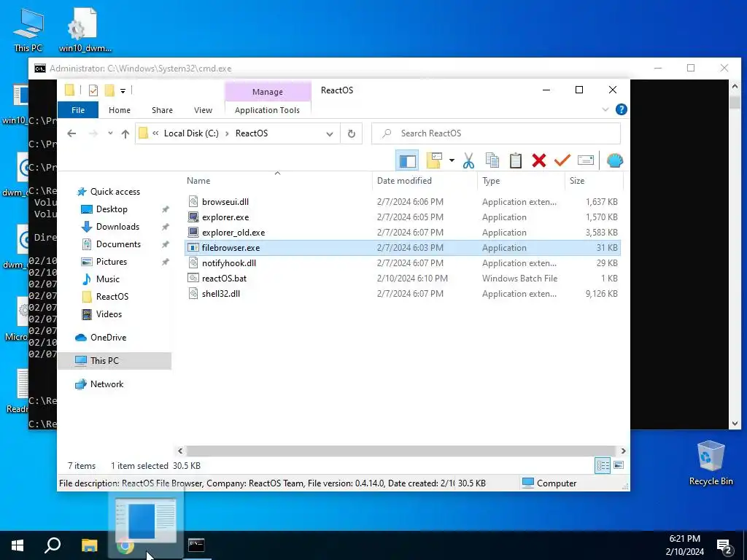Expand the folder options dropdown arrow

tap(451, 160)
